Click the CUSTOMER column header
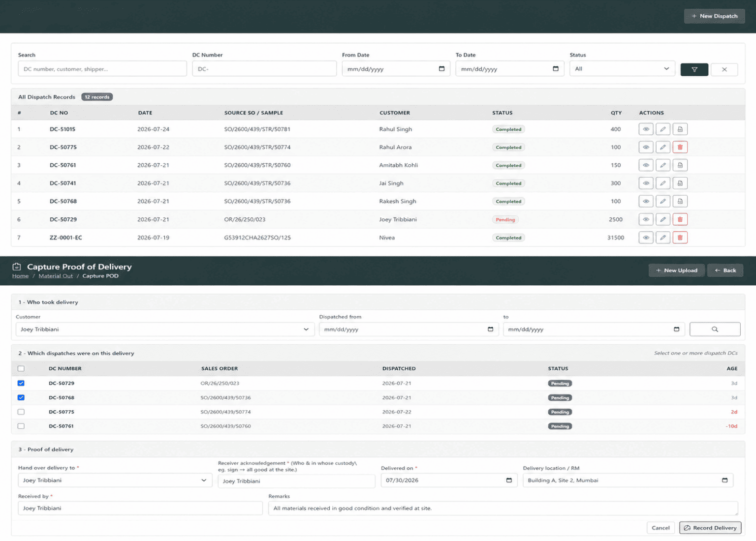Screen dimensions: 756x541 pyautogui.click(x=395, y=113)
